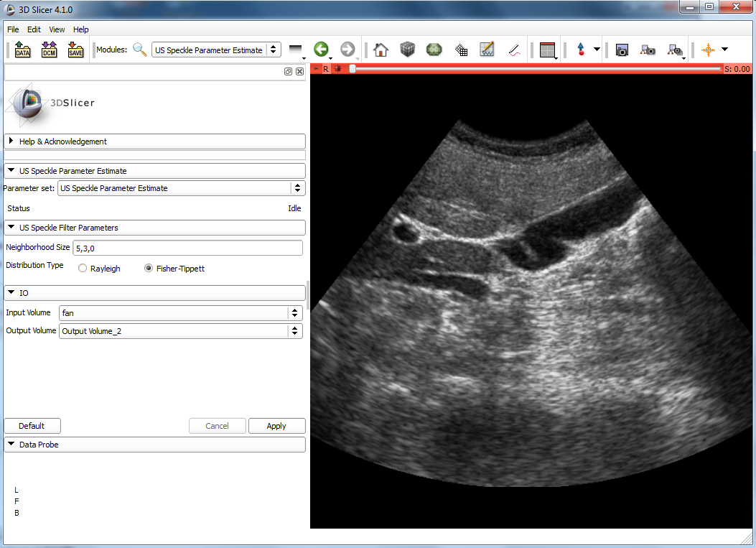
Task: Click the screenshot capture camera icon
Action: coord(622,50)
